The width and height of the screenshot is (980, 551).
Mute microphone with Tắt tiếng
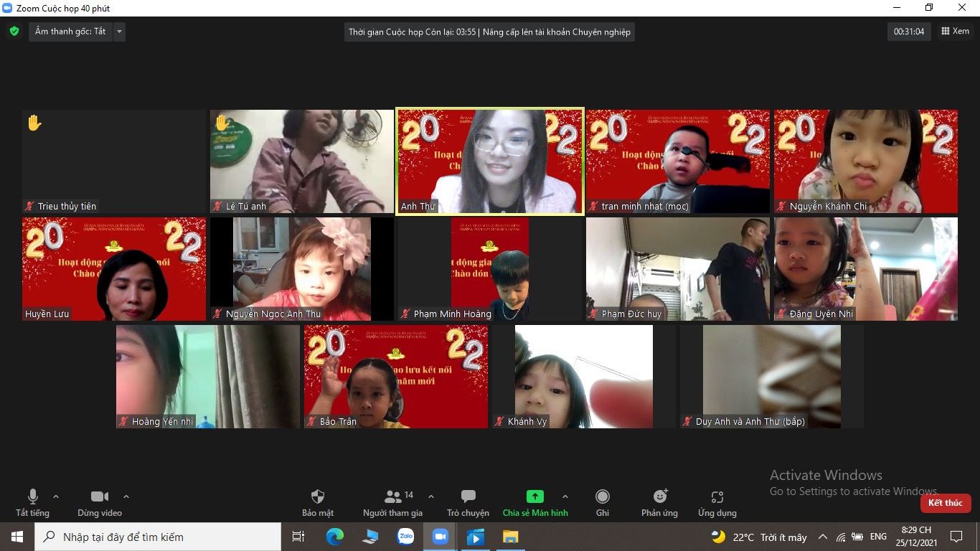33,497
